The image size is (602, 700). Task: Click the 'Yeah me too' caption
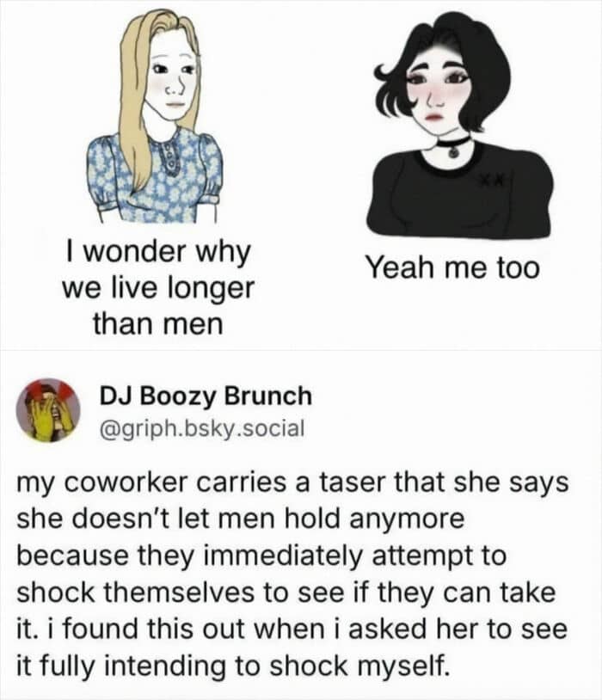(x=453, y=269)
